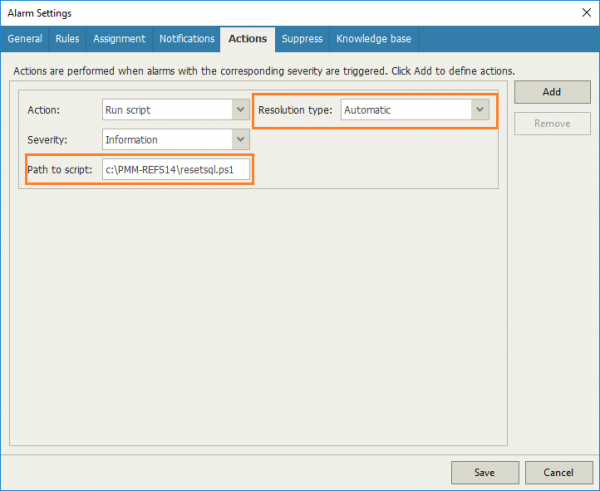Screen dimensions: 600x491
Task: Open the Suppress tab
Action: tap(302, 39)
